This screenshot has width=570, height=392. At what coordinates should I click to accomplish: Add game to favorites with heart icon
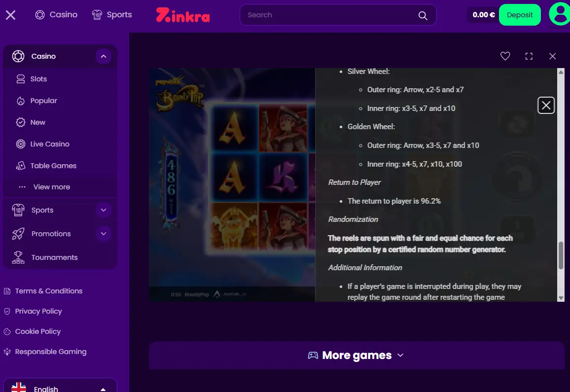tap(505, 56)
